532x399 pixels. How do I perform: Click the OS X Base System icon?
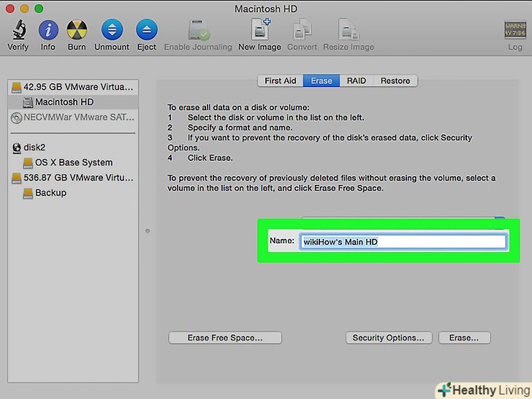(28, 163)
